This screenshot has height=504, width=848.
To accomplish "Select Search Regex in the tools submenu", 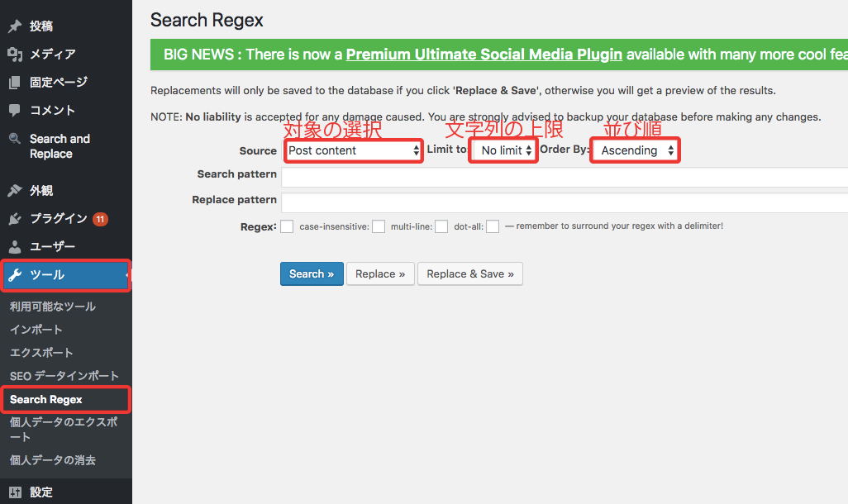I will tap(46, 400).
